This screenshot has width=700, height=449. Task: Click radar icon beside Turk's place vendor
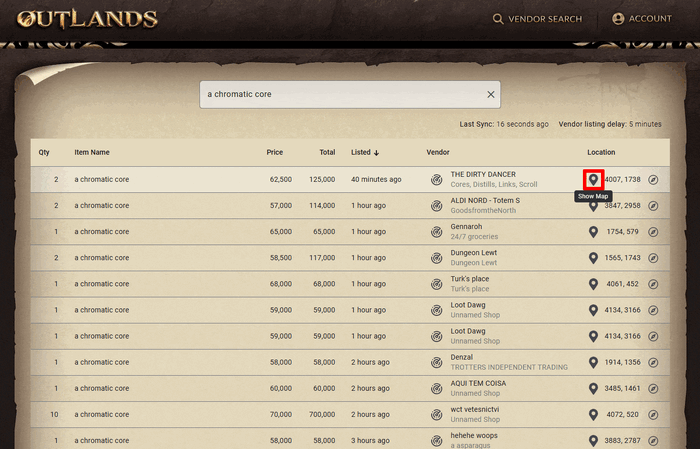pyautogui.click(x=436, y=284)
